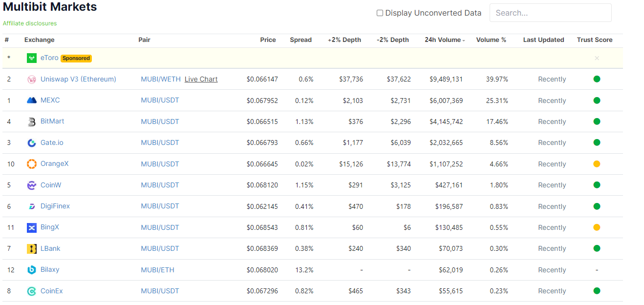
Task: Open the MUBI/USDT pair link for MEXC
Action: click(x=160, y=101)
